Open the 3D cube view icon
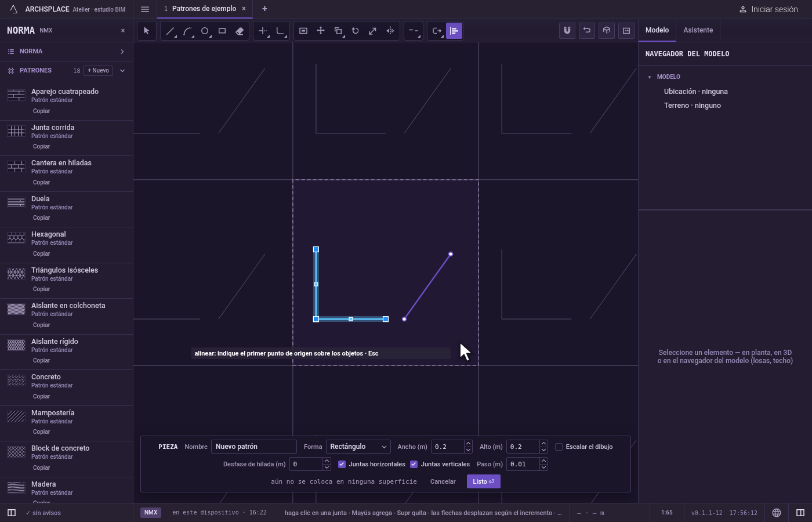This screenshot has height=522, width=812. tap(607, 31)
